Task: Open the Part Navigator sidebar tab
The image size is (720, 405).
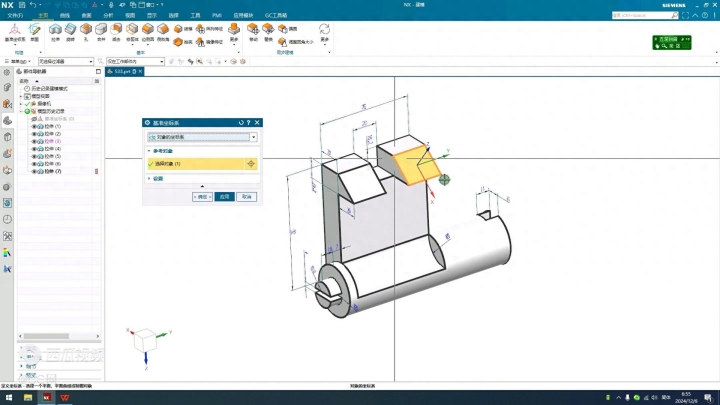Action: 7,121
